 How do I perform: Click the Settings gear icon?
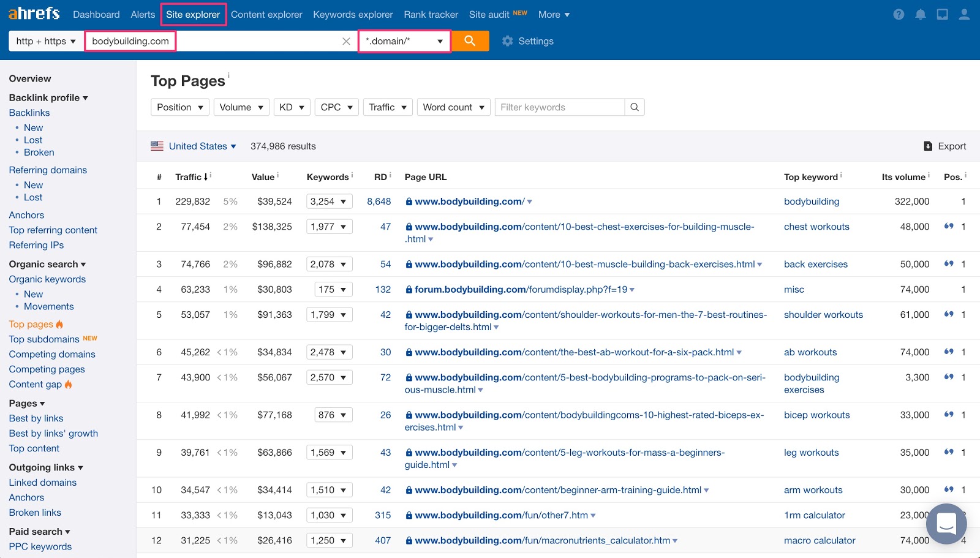pos(507,41)
